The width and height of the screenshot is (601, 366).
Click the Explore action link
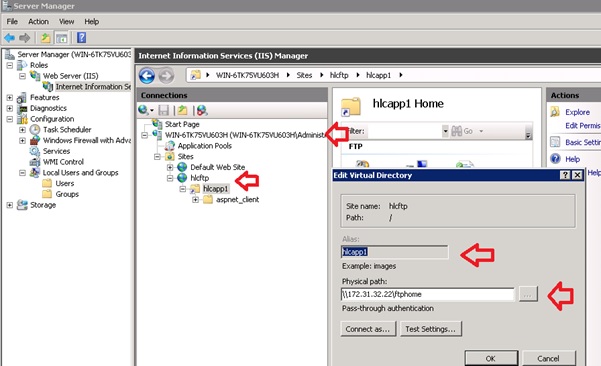click(577, 112)
